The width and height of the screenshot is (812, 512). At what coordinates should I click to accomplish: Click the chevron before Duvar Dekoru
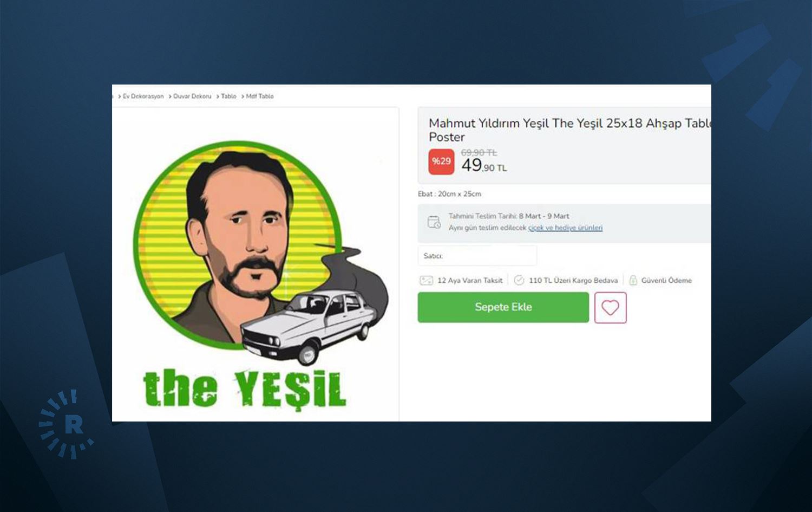coord(169,96)
